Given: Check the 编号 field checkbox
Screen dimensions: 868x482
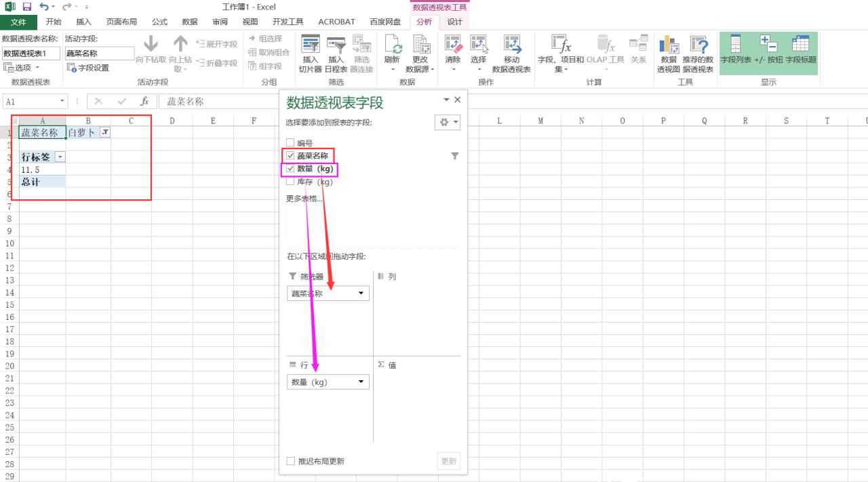Looking at the screenshot, I should point(290,143).
